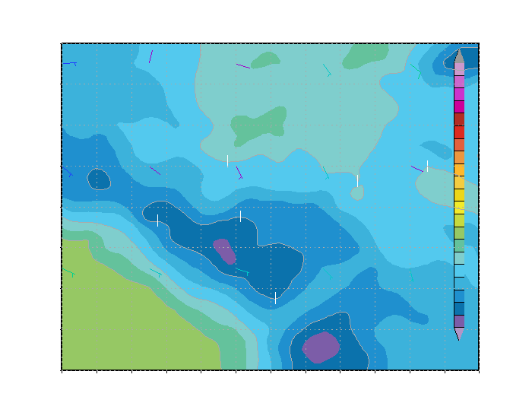Click the brownish-red colorbar swatch
The image size is (532, 403).
pyautogui.click(x=459, y=119)
